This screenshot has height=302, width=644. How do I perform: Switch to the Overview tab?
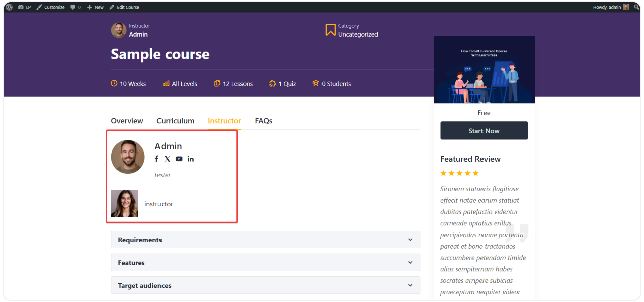coord(127,121)
